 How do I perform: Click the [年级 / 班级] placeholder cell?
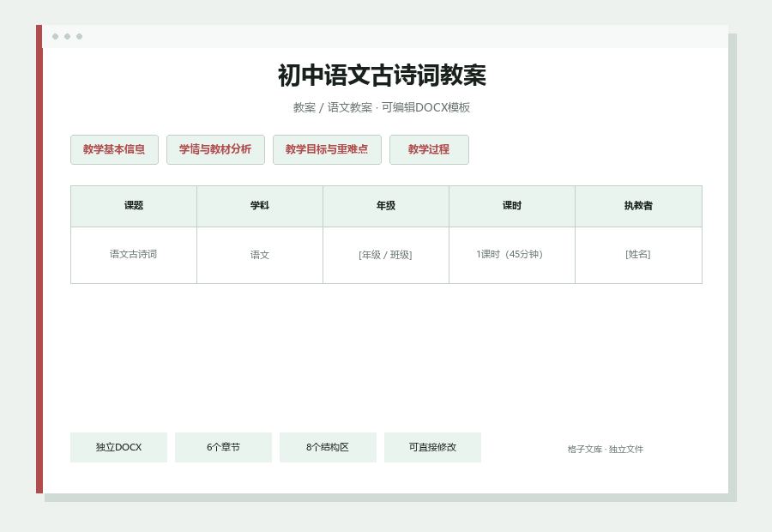385,255
